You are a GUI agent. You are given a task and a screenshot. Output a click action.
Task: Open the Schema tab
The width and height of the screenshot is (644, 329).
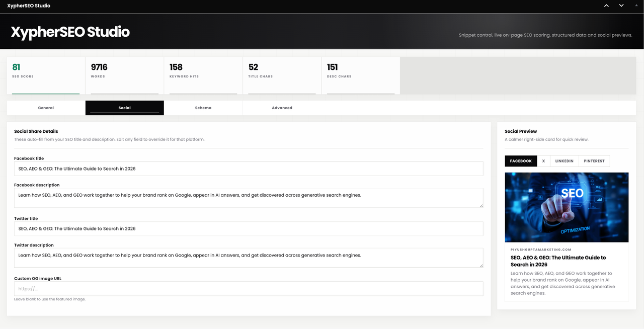point(203,108)
